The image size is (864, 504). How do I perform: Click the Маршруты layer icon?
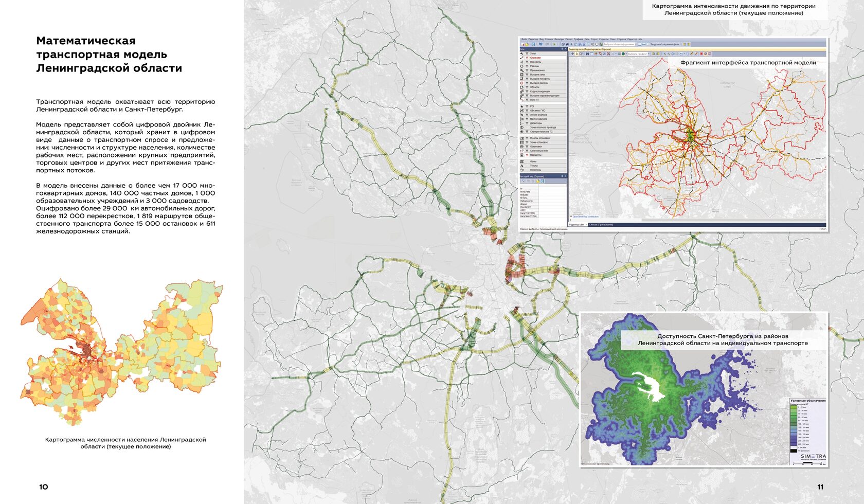tap(521, 155)
